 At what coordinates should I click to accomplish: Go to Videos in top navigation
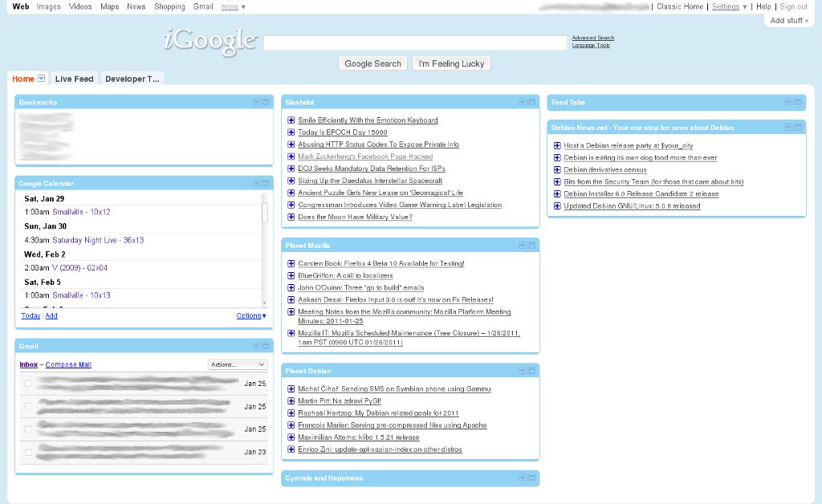tap(80, 6)
